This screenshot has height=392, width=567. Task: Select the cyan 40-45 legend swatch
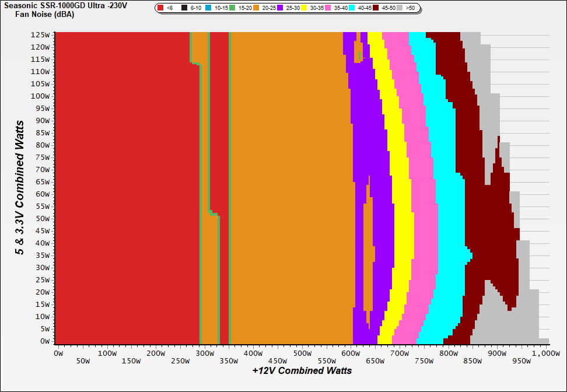[352, 8]
